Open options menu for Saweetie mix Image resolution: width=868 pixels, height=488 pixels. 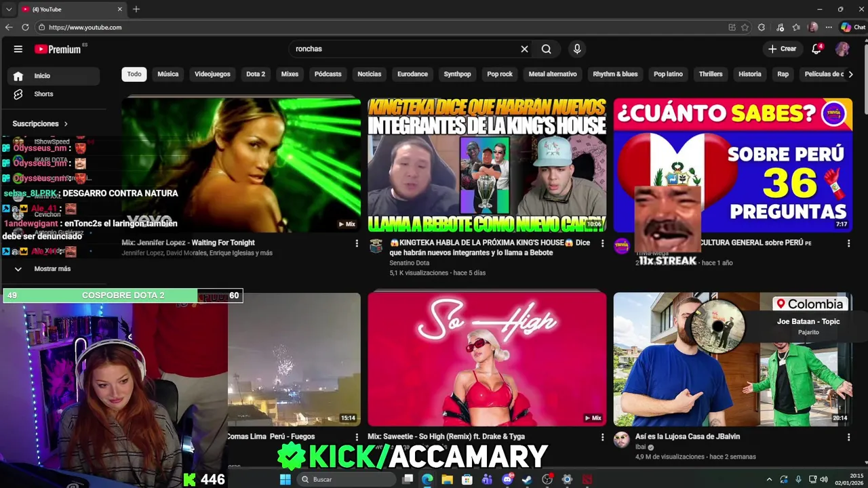pos(602,438)
